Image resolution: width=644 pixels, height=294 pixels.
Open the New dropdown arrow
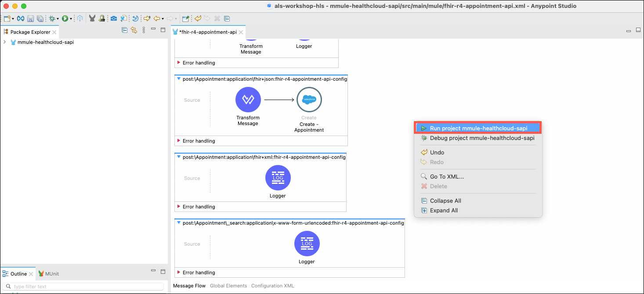(13, 19)
